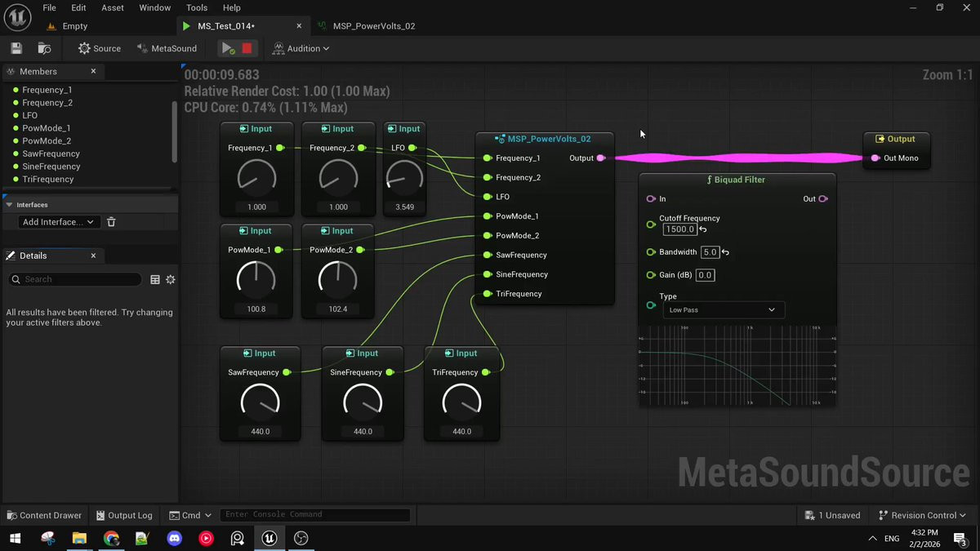The image size is (980, 551).
Task: Click the Details search field
Action: point(75,279)
